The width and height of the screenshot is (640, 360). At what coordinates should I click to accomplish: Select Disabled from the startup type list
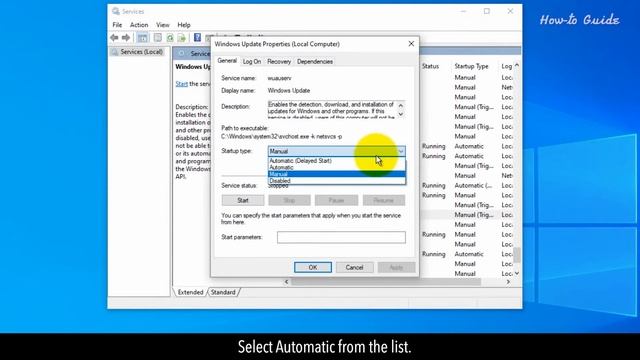coord(337,181)
